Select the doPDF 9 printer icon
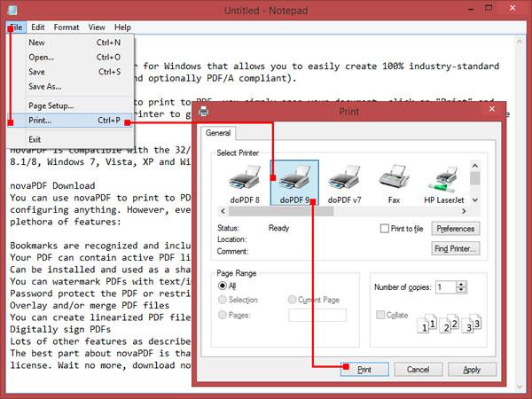This screenshot has height=399, width=532. point(294,176)
